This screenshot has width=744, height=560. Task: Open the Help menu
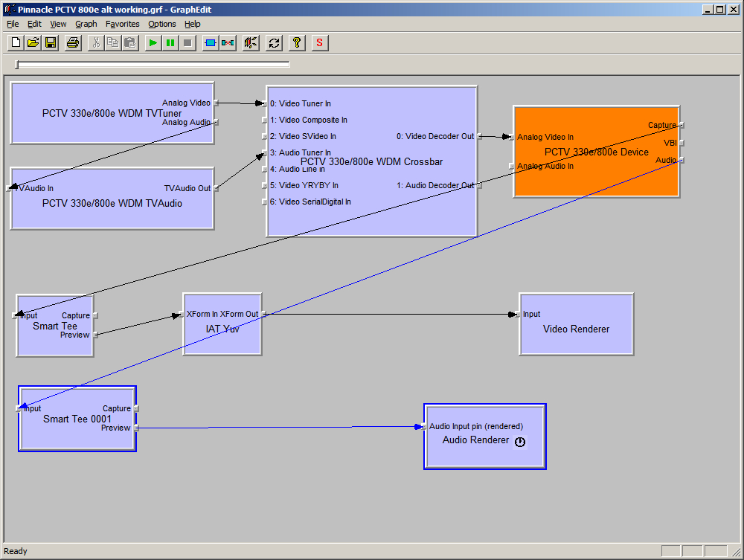click(x=192, y=24)
